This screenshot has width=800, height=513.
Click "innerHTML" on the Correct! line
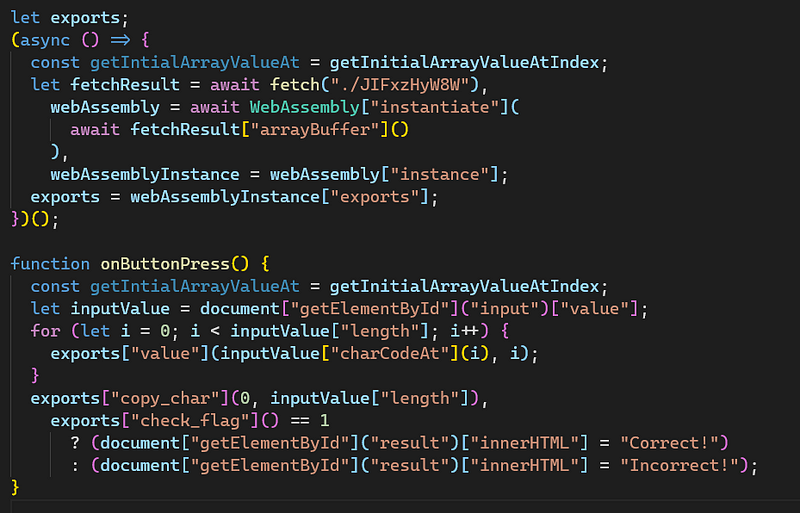(524, 443)
